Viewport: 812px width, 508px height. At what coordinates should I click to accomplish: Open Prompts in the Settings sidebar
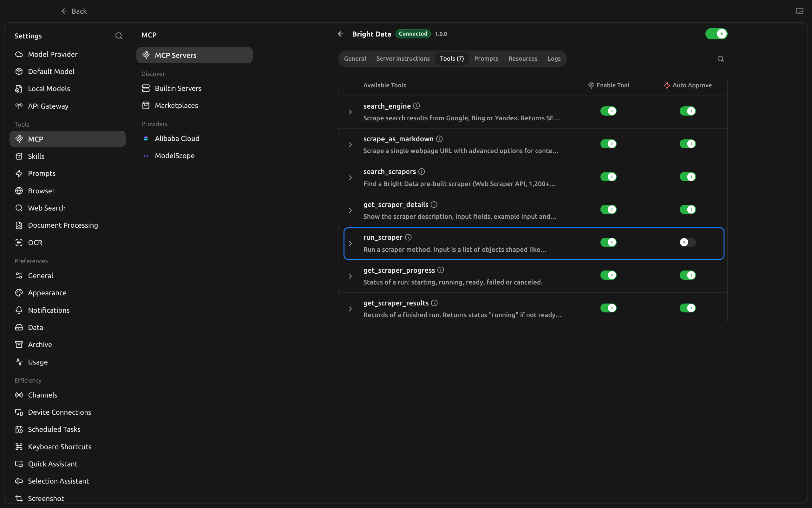(68, 173)
